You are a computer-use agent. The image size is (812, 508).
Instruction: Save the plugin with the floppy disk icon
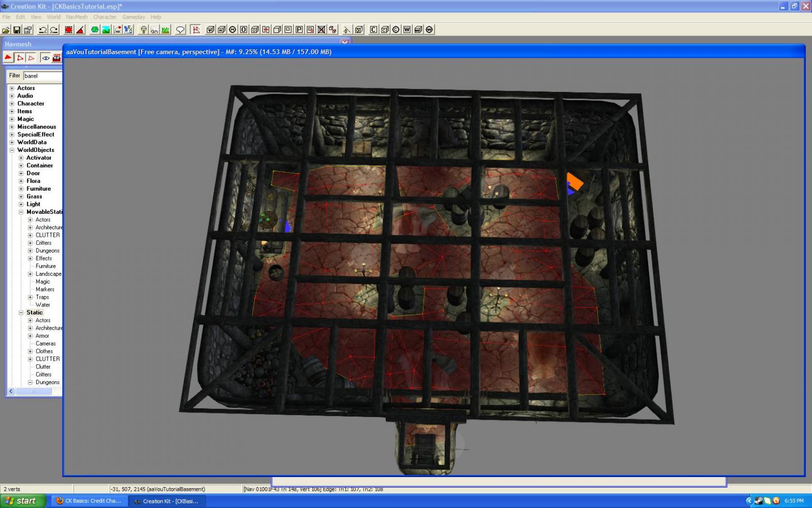pyautogui.click(x=17, y=30)
